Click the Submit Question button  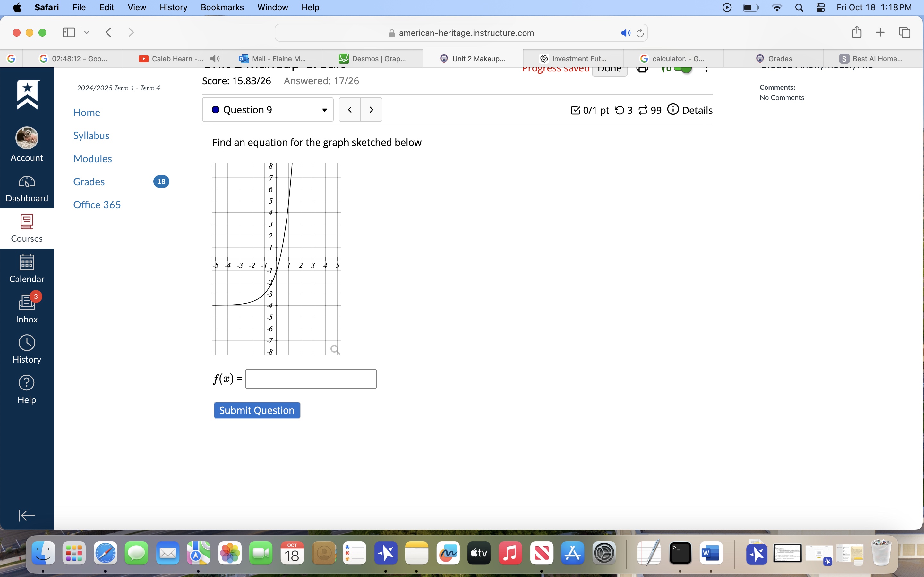point(257,410)
